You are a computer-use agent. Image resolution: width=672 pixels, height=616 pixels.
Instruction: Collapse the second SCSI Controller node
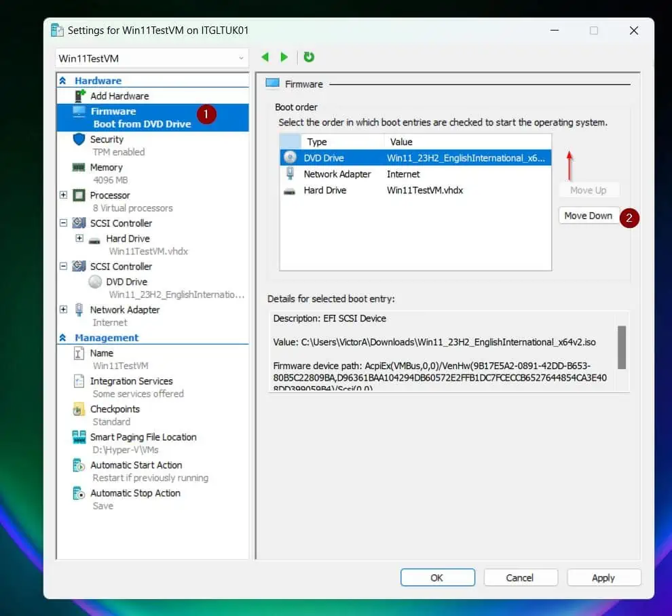(x=63, y=266)
